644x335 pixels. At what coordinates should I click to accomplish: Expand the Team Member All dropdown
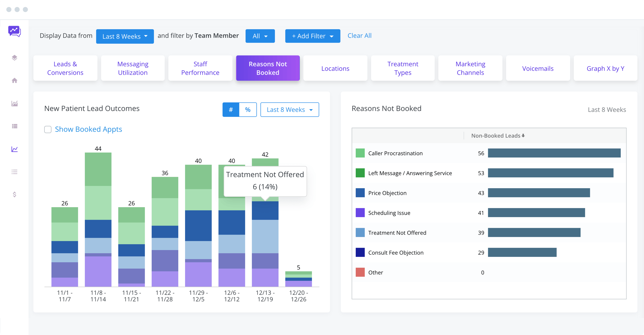click(260, 36)
